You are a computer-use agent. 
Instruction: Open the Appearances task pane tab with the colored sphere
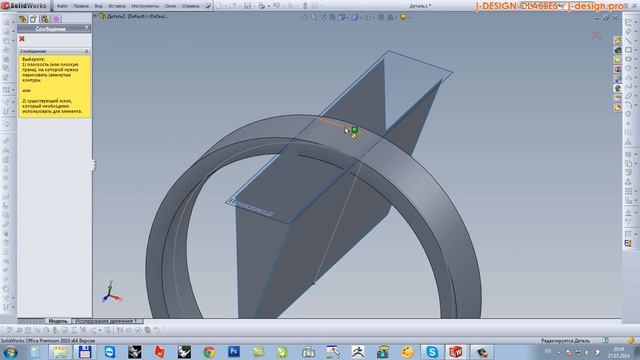pyautogui.click(x=618, y=89)
